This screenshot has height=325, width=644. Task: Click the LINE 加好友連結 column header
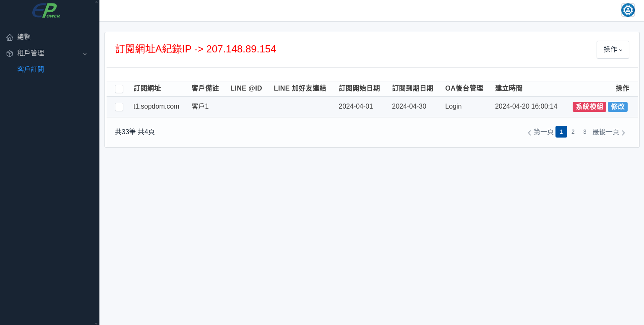coord(300,88)
